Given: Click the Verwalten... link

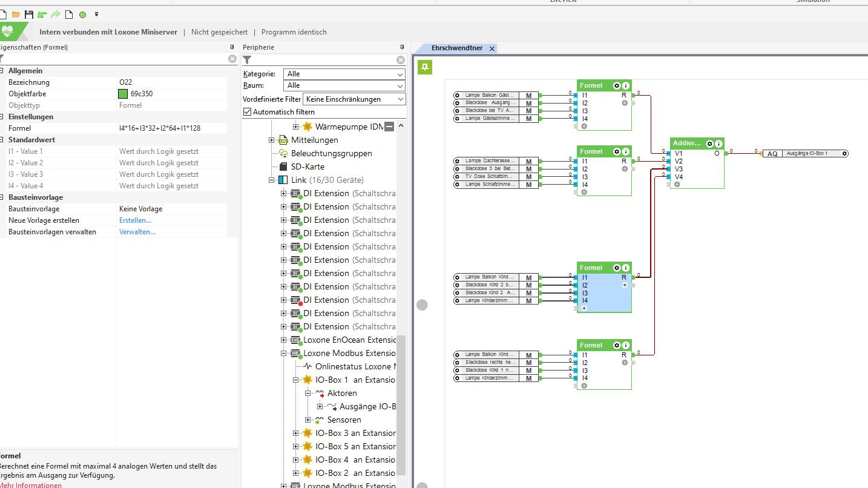Looking at the screenshot, I should [x=137, y=232].
